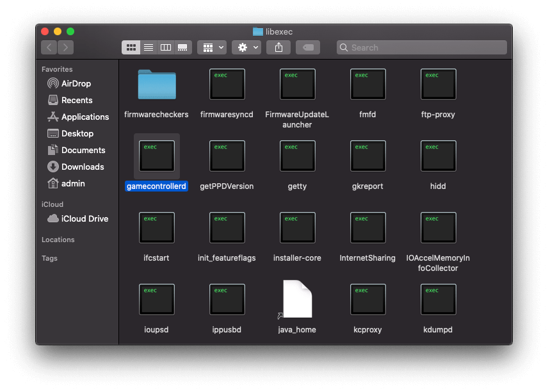This screenshot has width=548, height=392.
Task: Open the firmwarecheckers folder
Action: [156, 84]
